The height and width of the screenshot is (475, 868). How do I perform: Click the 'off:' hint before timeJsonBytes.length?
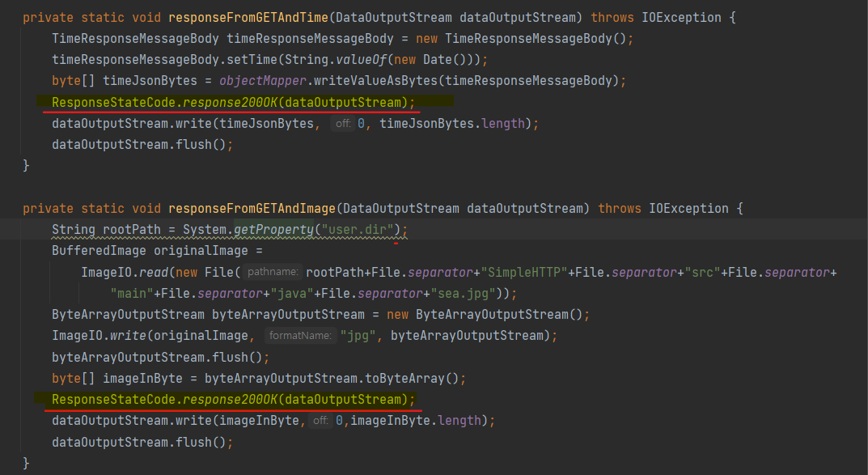pyautogui.click(x=343, y=124)
